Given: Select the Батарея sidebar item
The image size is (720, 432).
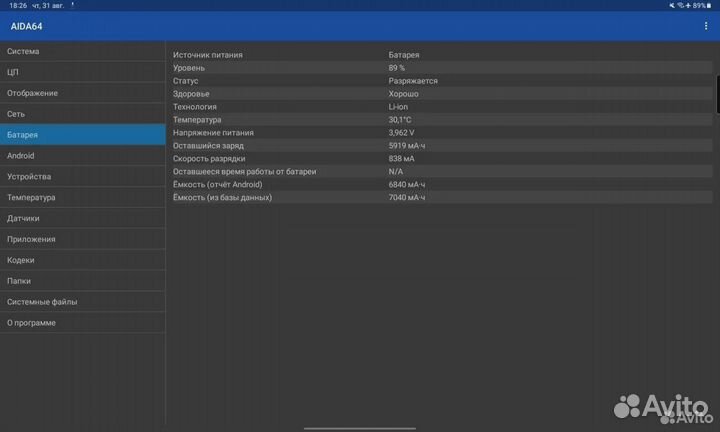Looking at the screenshot, I should 83,135.
